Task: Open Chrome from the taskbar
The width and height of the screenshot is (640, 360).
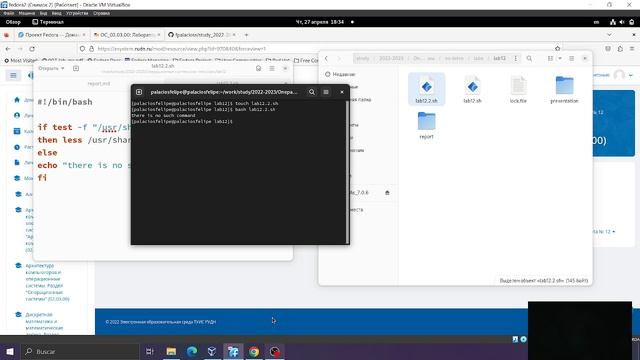Action: (254, 351)
